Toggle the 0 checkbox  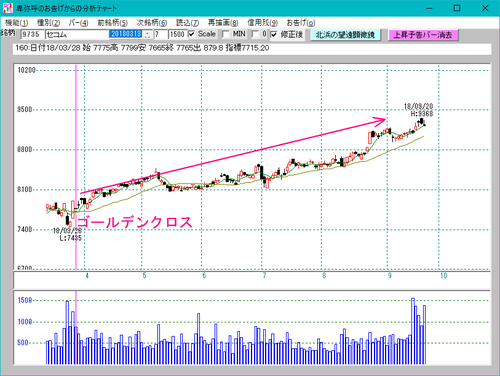pos(255,34)
